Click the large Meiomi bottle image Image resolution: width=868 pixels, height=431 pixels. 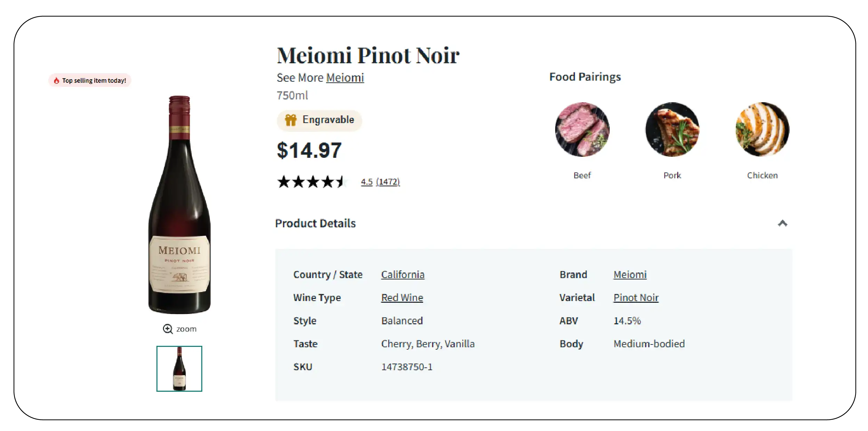point(179,205)
